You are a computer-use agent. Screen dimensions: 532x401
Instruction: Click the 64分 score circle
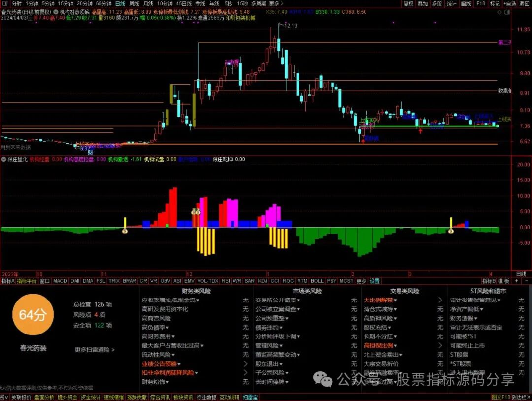point(33,315)
